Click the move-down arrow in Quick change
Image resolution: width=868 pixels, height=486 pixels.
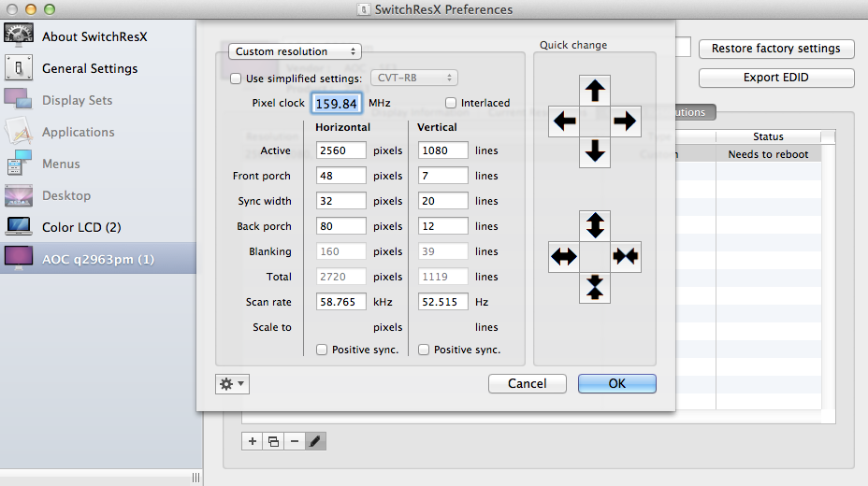point(595,151)
